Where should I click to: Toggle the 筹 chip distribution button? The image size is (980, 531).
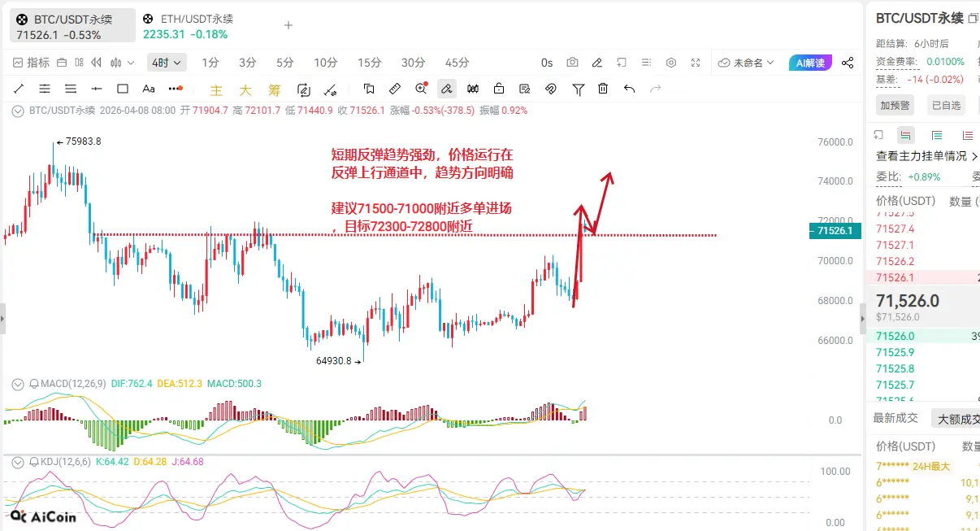275,89
